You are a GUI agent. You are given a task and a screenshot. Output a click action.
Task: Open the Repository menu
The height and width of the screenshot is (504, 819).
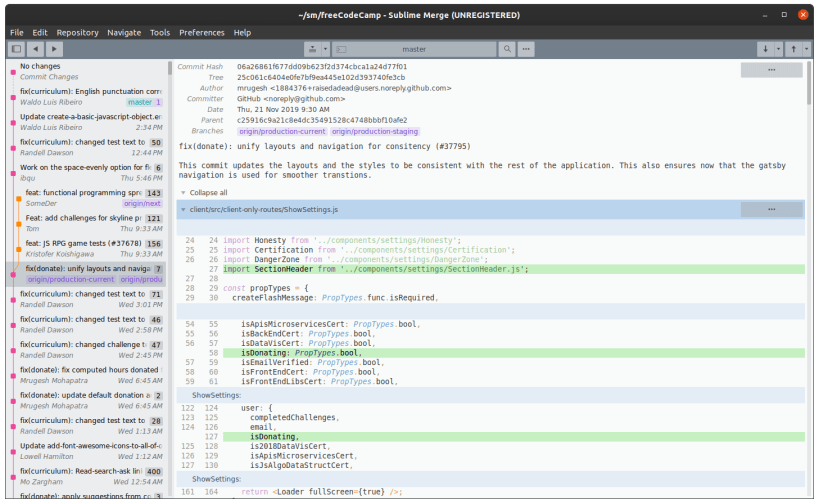click(77, 32)
